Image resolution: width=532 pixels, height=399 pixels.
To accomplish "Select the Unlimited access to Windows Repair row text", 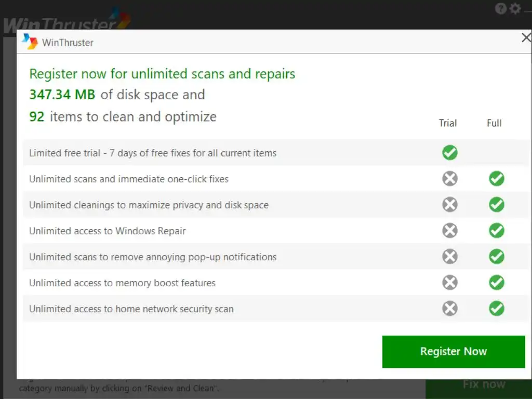I will coord(107,231).
